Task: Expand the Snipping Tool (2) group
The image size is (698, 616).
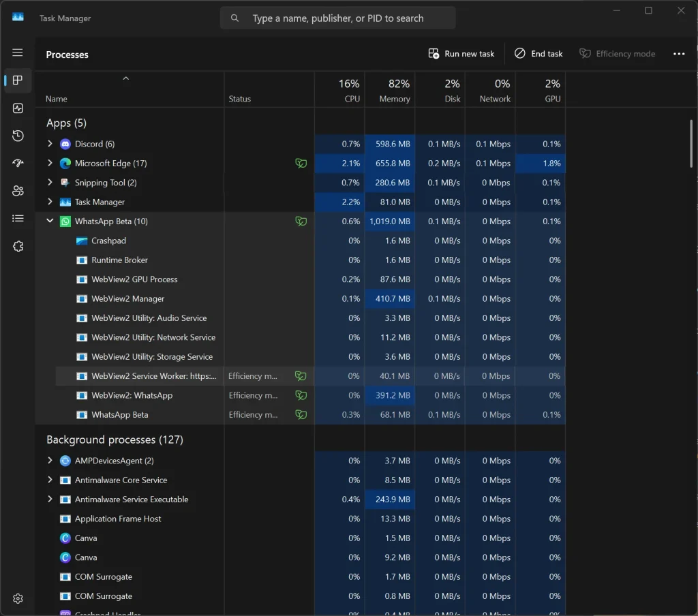Action: [x=50, y=182]
